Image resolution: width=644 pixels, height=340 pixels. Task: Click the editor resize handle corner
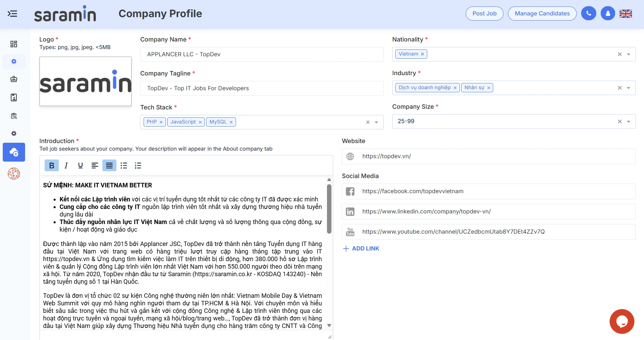coord(330,337)
